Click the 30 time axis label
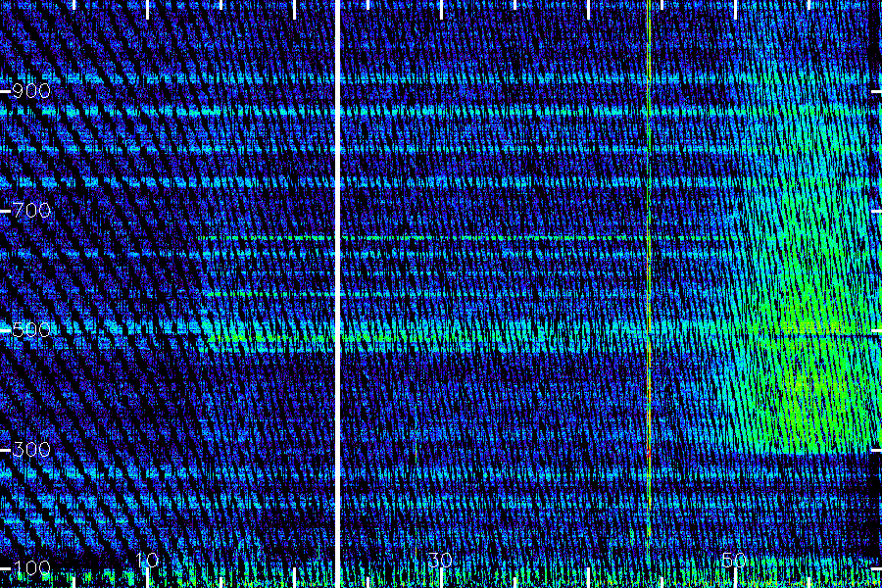This screenshot has width=882, height=588. [440, 560]
